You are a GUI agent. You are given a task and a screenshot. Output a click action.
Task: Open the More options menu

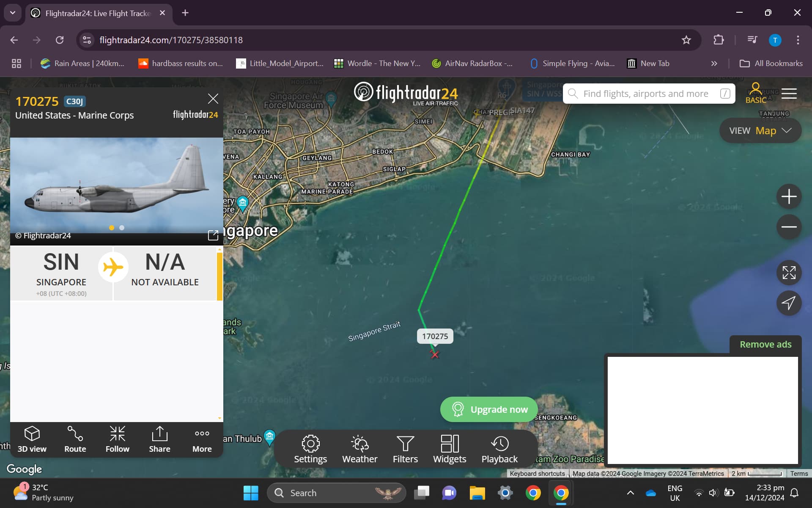(202, 439)
